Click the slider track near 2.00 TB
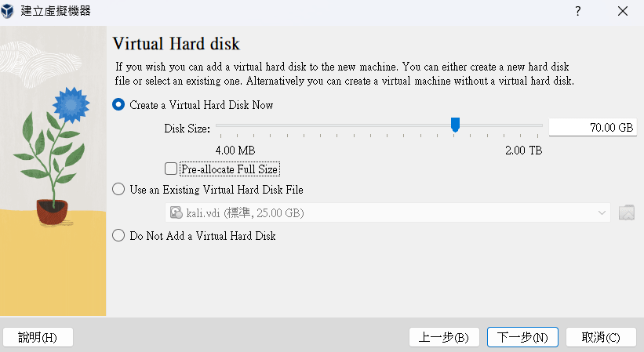Image resolution: width=644 pixels, height=352 pixels. pyautogui.click(x=536, y=125)
